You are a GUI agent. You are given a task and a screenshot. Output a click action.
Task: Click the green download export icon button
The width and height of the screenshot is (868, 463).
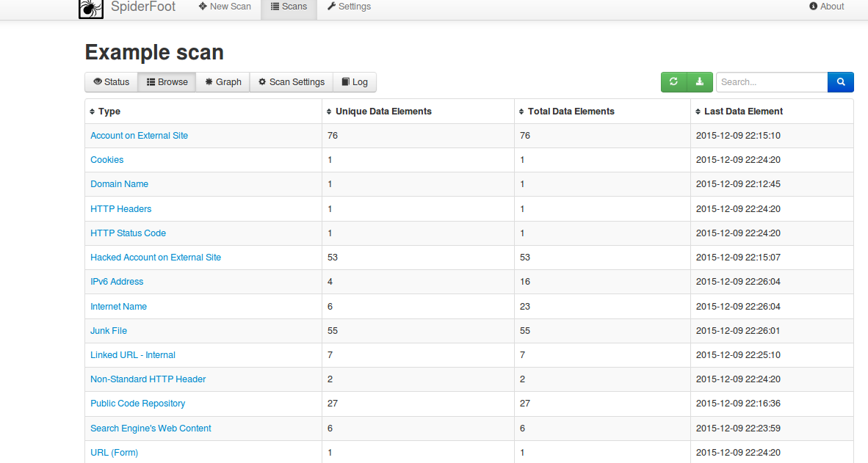click(x=700, y=82)
